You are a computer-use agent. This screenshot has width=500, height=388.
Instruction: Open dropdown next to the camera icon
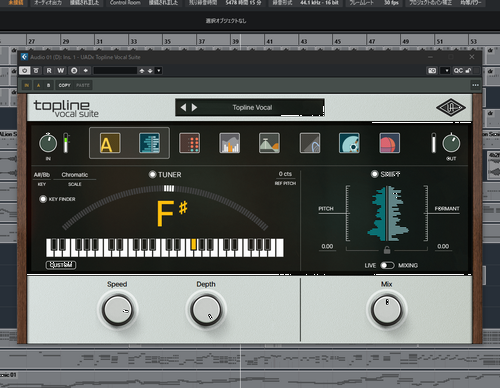click(446, 71)
